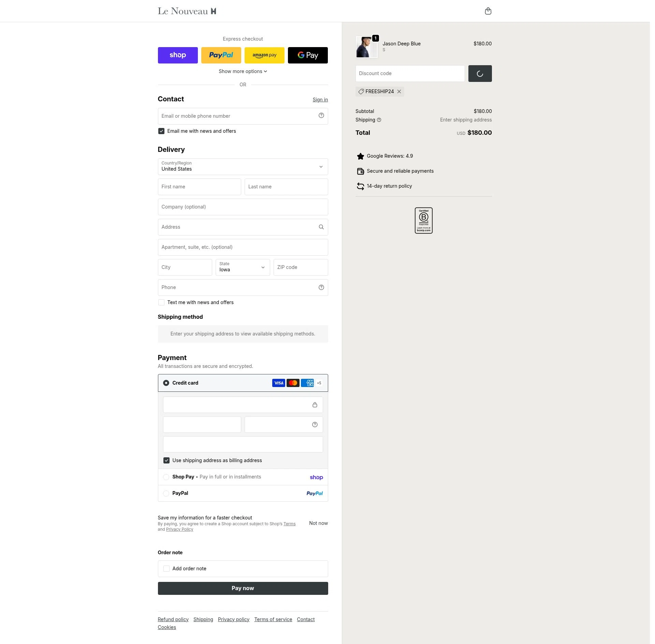Click the Pay now button
The image size is (655, 644).
(243, 588)
